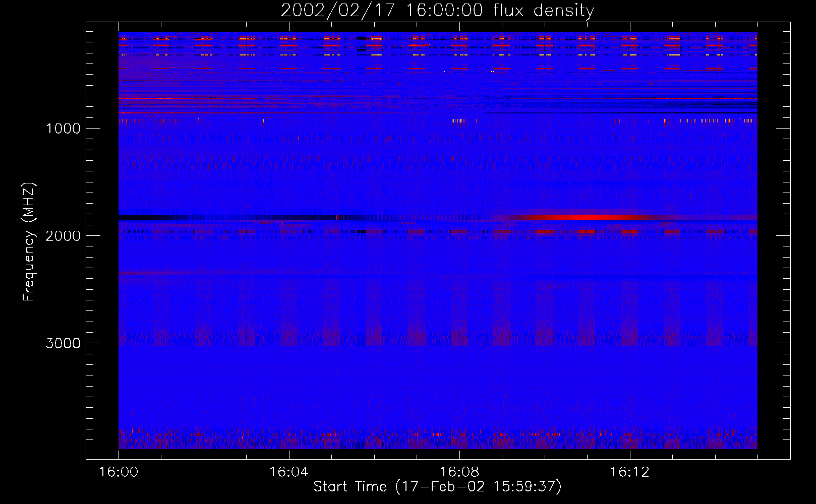Click the "Start Time (17-Feb-02 15:59:37)" label
This screenshot has width=816, height=504.
pyautogui.click(x=437, y=487)
